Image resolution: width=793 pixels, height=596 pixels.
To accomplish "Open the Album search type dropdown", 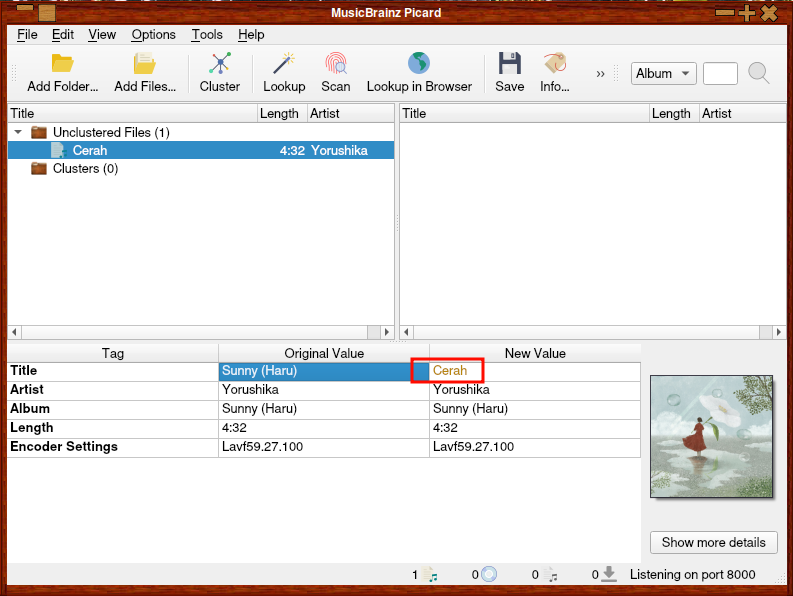I will [x=664, y=73].
